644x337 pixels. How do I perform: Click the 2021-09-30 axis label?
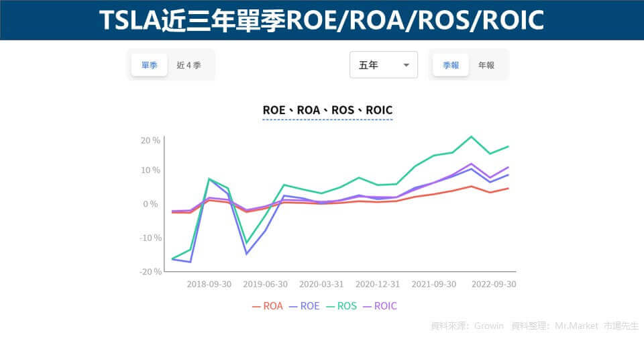coord(434,284)
